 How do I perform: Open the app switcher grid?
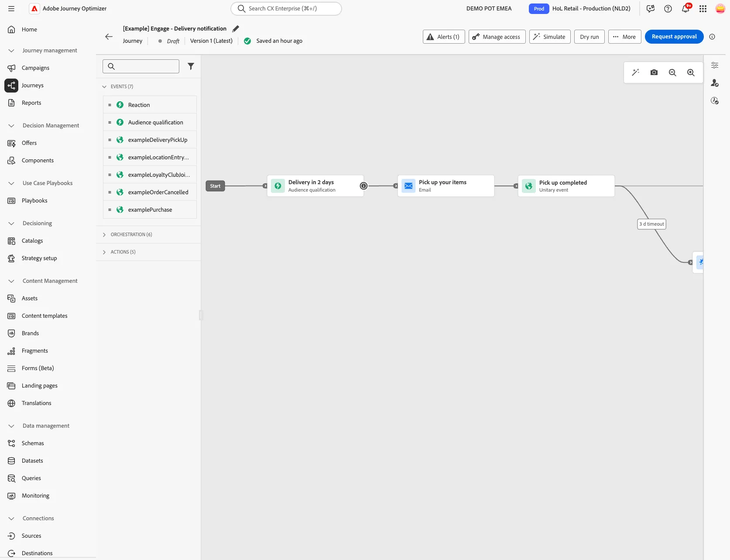[703, 9]
